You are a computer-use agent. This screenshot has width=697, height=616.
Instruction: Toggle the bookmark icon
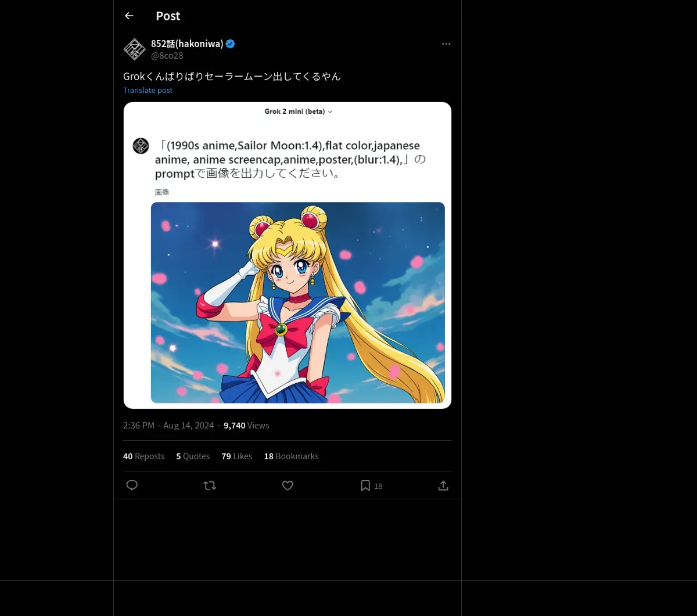click(x=365, y=485)
